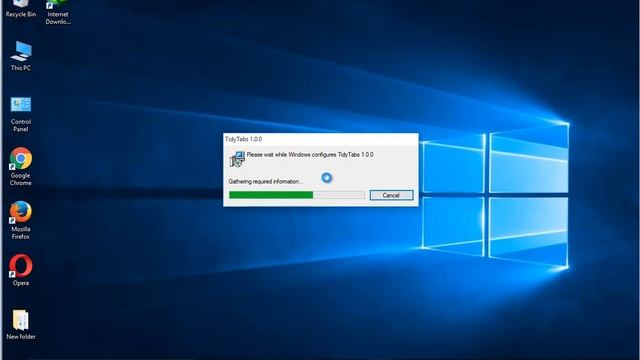Select the This PC desktop icon
Image resolution: width=640 pixels, height=360 pixels.
(x=21, y=56)
